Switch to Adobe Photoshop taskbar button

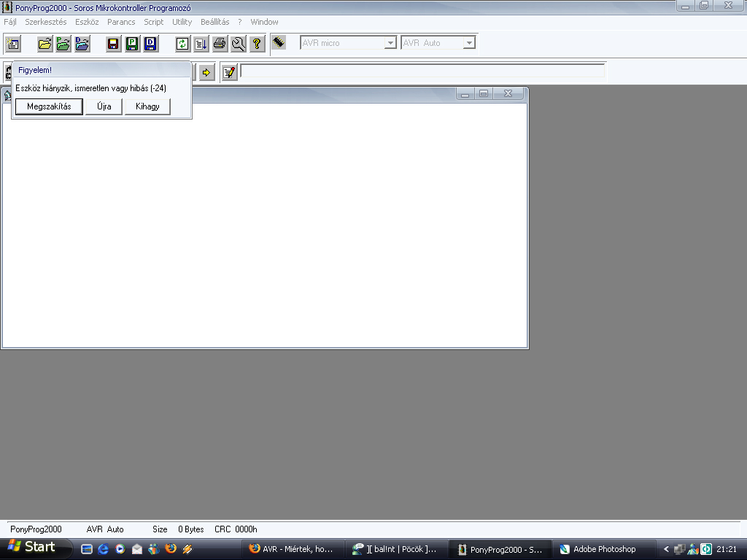pos(603,549)
